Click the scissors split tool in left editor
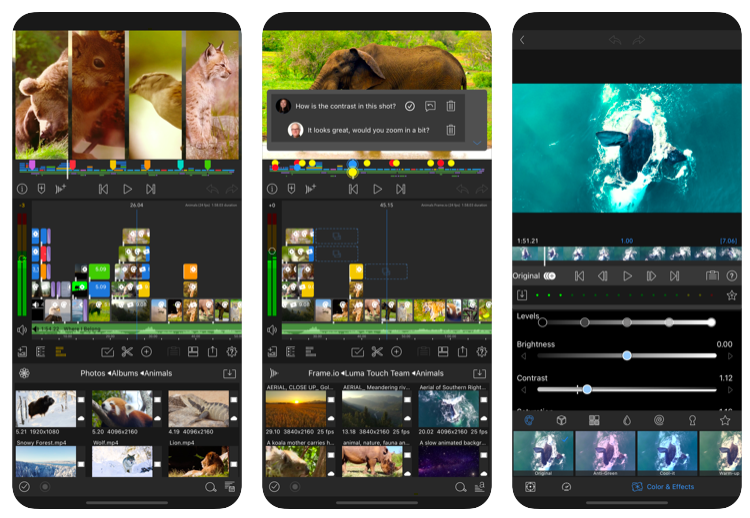The height and width of the screenshot is (518, 750). pyautogui.click(x=127, y=351)
